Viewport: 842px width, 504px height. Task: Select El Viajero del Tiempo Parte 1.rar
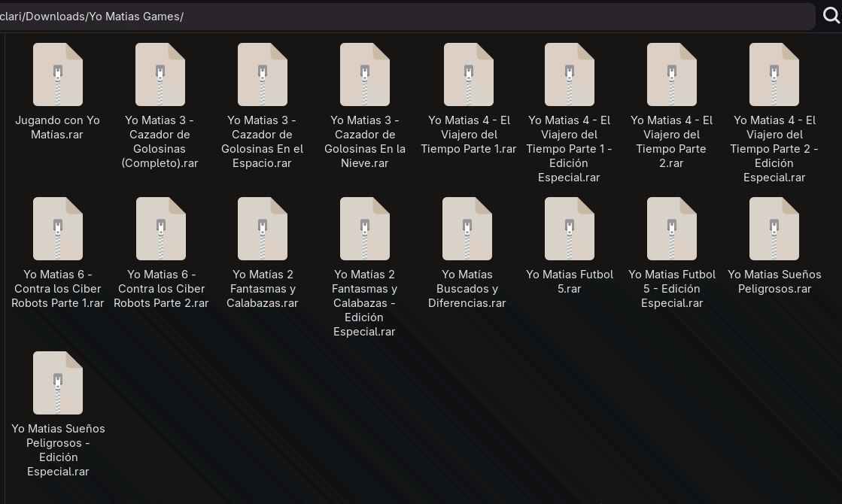468,75
